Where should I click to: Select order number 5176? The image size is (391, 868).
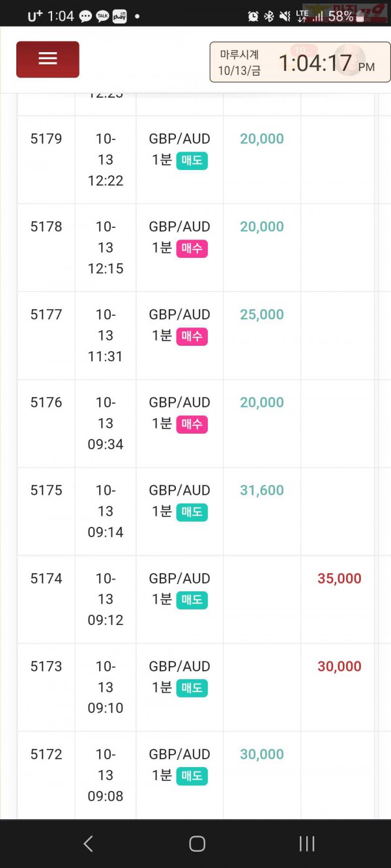(46, 402)
